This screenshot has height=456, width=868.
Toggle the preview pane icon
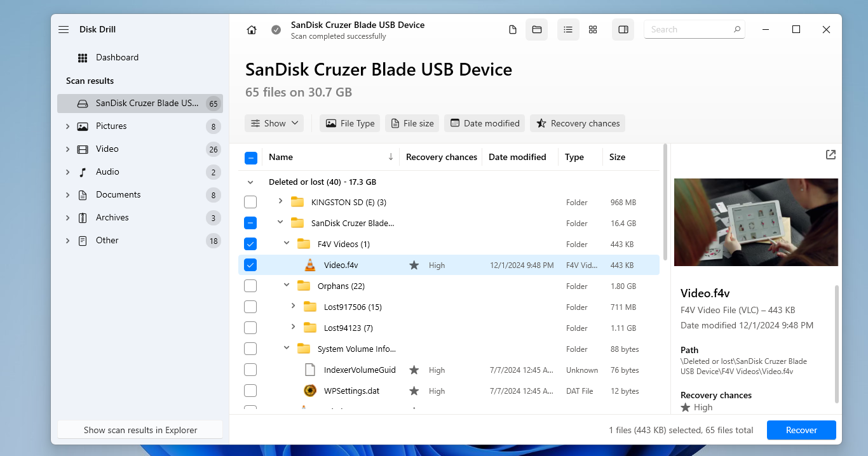pos(623,30)
